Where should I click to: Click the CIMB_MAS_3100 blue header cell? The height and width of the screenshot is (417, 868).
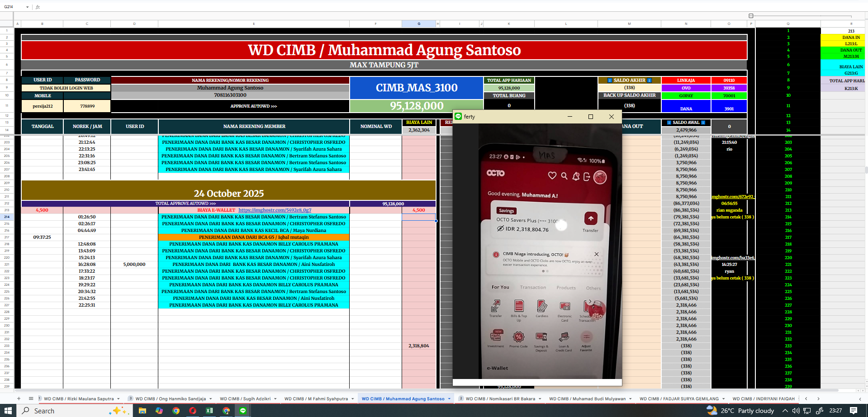point(417,88)
